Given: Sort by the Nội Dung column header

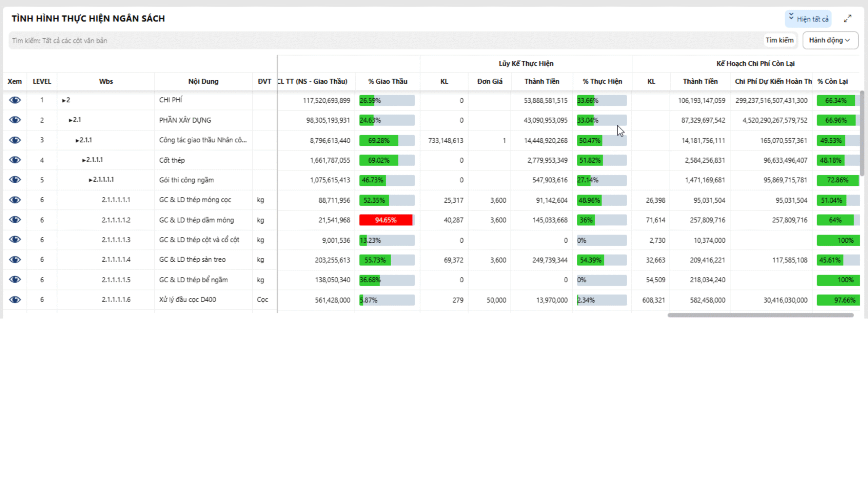Looking at the screenshot, I should (x=203, y=81).
